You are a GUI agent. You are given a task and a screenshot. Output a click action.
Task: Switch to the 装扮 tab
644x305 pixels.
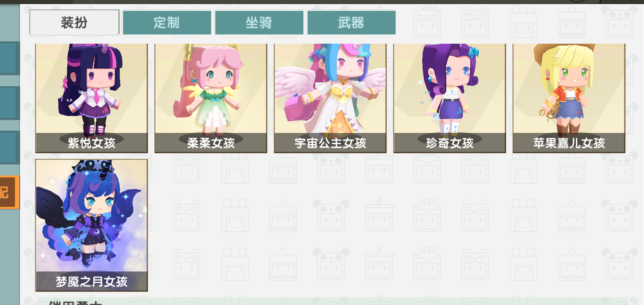[x=75, y=23]
